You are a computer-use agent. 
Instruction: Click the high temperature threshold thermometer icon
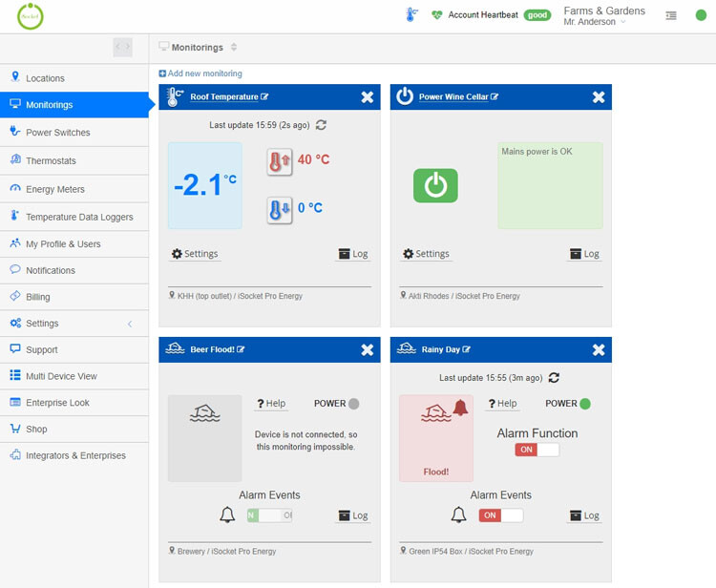click(x=279, y=160)
